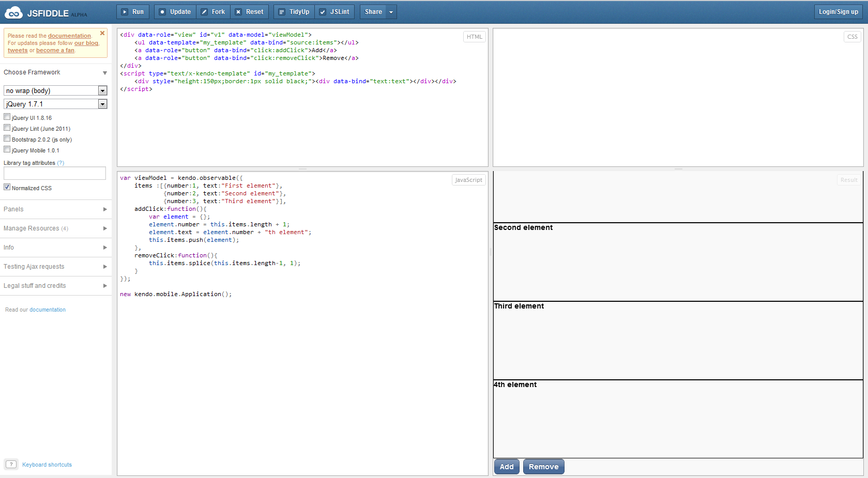This screenshot has height=478, width=868.
Task: Expand the Manage Resources section
Action: (x=55, y=228)
